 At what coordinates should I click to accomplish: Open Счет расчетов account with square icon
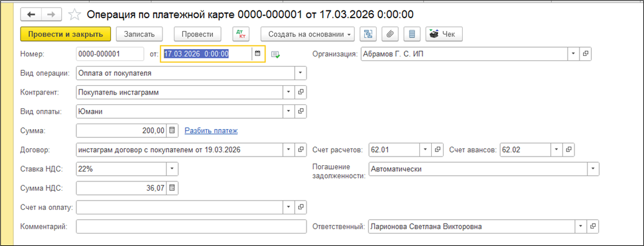(x=437, y=149)
